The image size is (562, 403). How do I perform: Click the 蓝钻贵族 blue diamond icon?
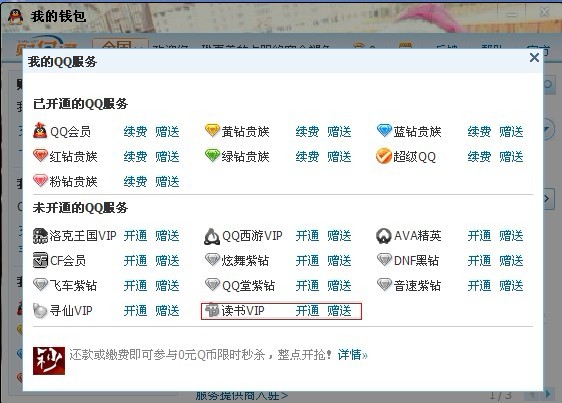384,131
